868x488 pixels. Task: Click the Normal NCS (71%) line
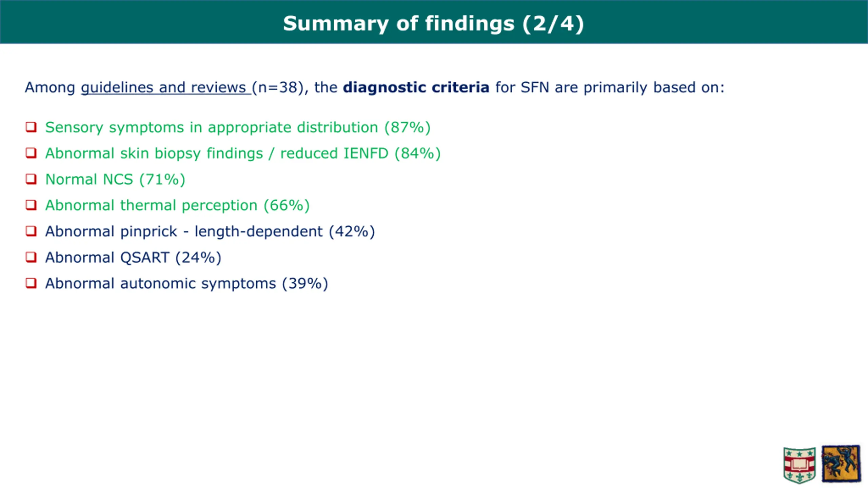115,180
